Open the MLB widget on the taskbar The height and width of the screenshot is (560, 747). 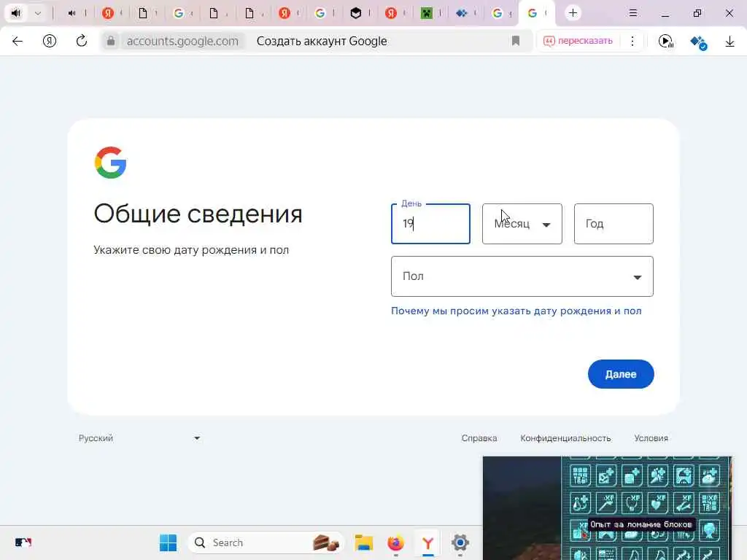coord(23,542)
